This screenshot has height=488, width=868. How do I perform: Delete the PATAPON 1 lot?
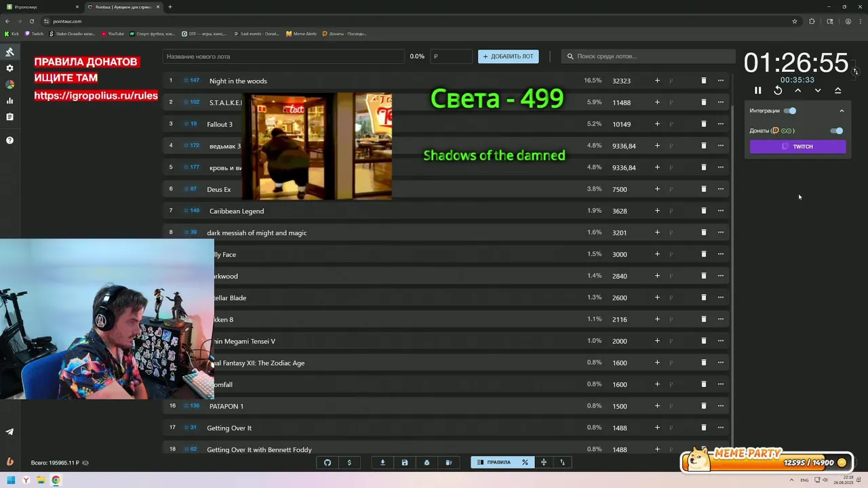[703, 406]
